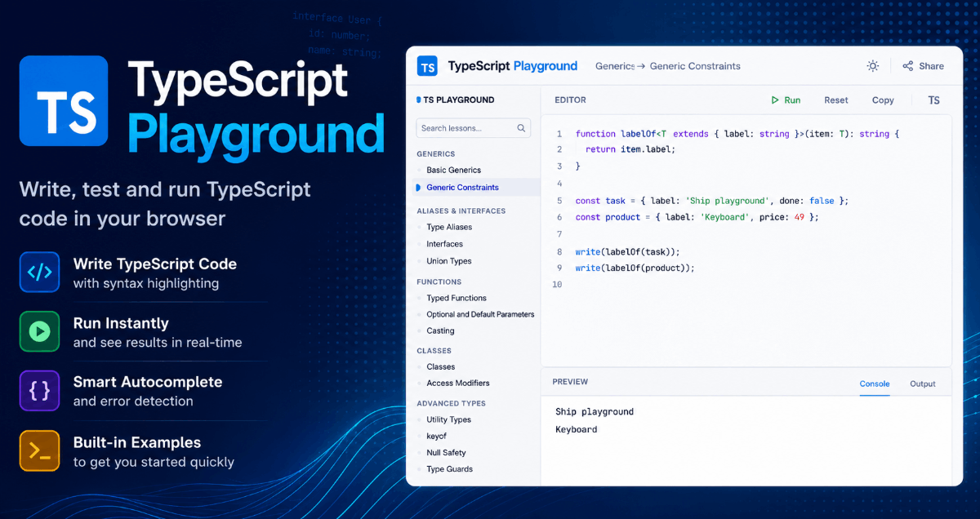Open the Type Guards lesson

point(449,469)
